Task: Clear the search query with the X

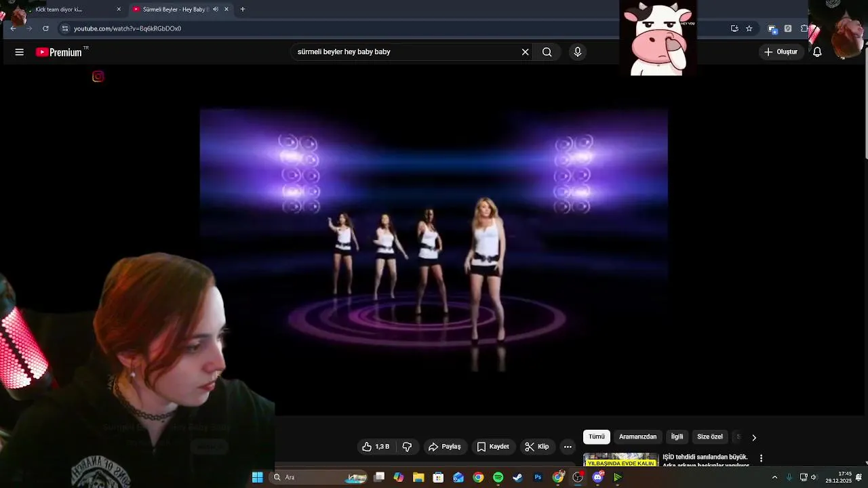Action: click(x=525, y=52)
